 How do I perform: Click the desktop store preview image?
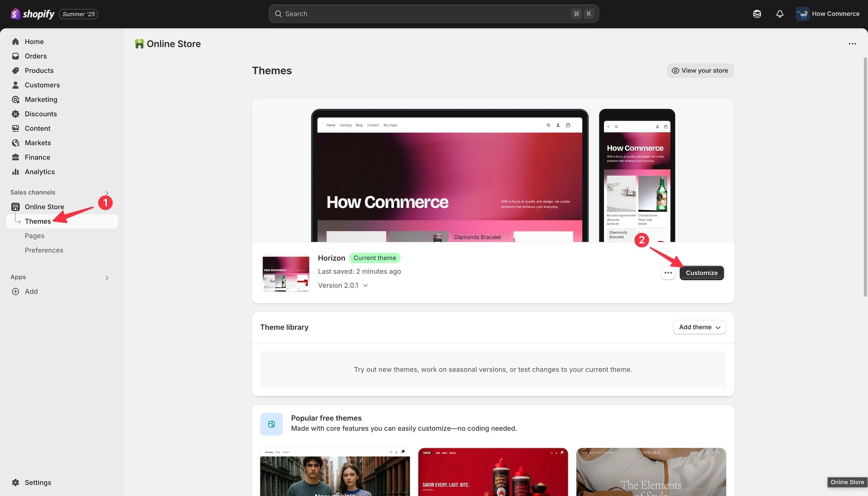[450, 176]
